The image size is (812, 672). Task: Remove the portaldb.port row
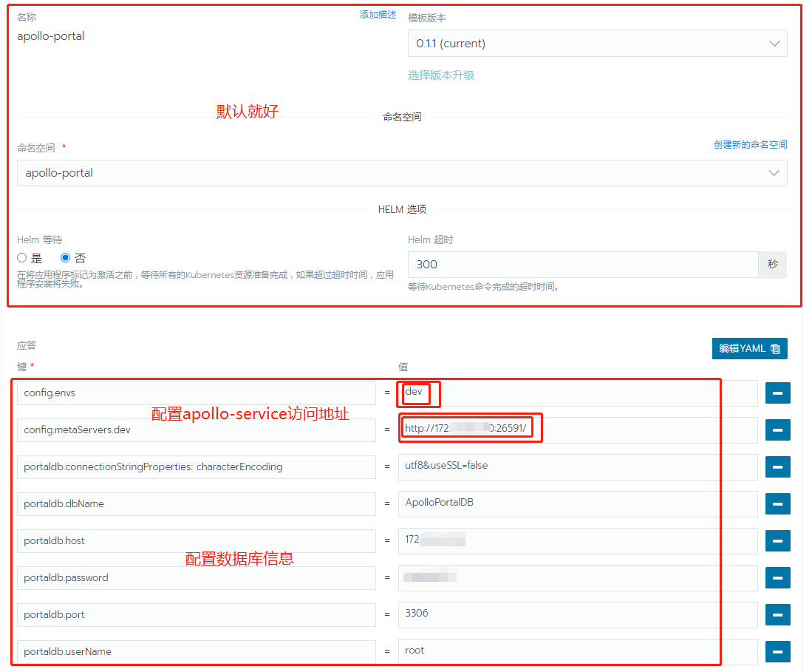click(x=777, y=614)
